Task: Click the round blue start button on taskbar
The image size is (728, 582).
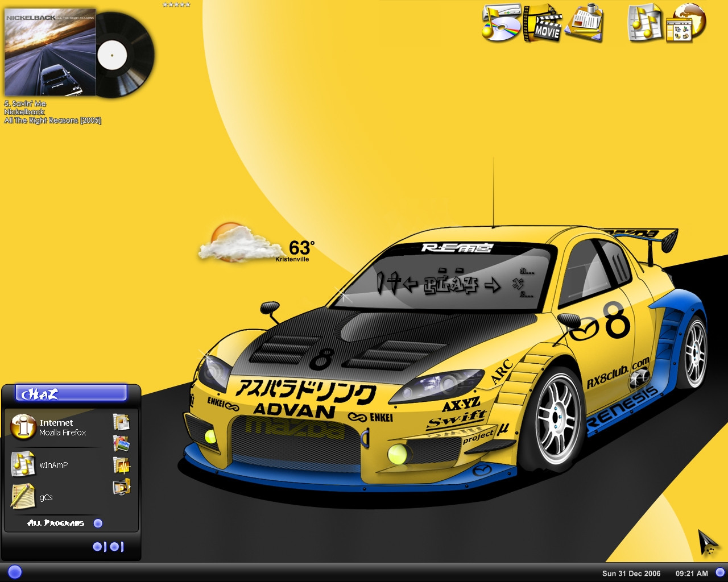Action: 15,572
